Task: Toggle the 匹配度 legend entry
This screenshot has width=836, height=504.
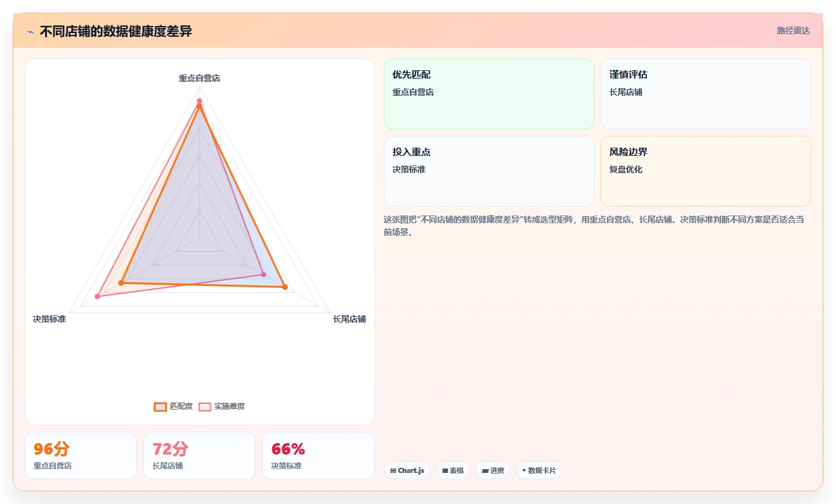Action: 173,406
